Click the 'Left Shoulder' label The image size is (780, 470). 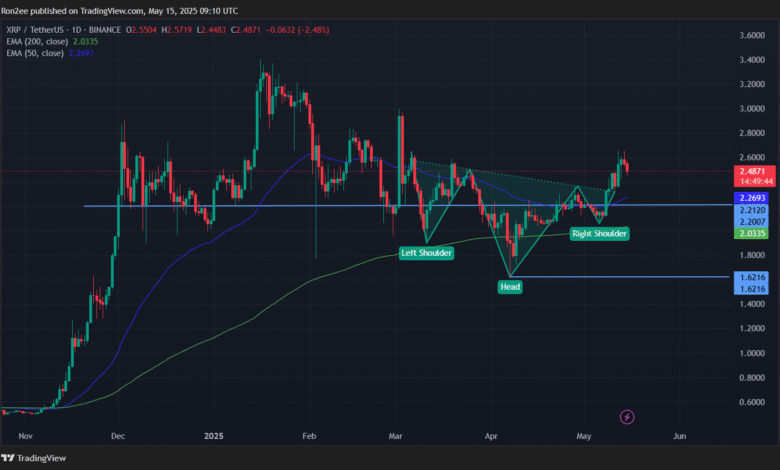[426, 253]
